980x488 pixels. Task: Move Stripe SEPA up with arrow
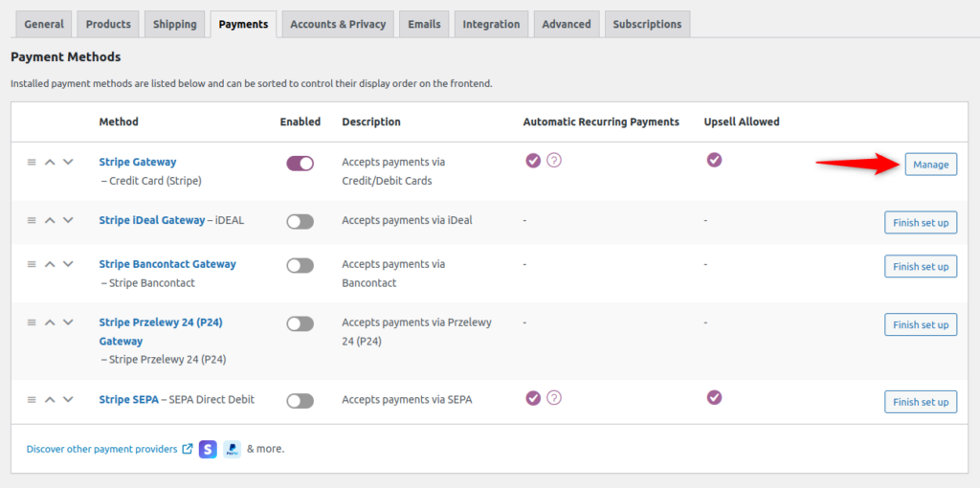tap(50, 399)
